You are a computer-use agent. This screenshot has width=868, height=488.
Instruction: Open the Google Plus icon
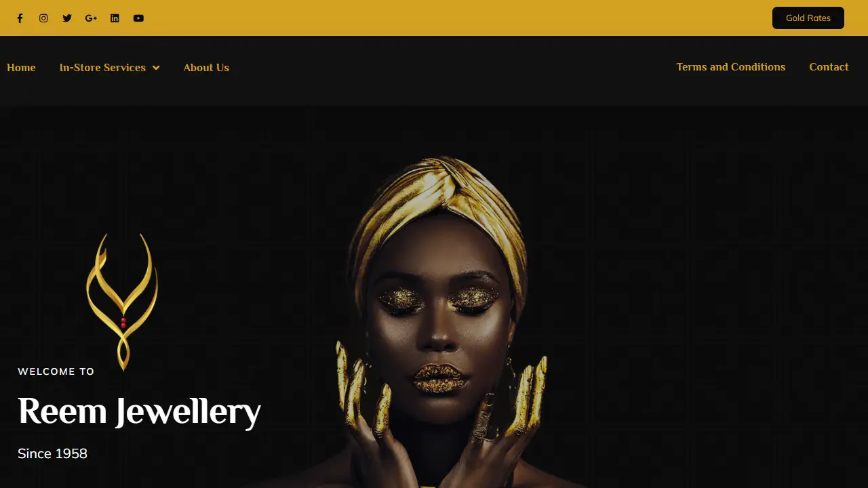(x=91, y=18)
